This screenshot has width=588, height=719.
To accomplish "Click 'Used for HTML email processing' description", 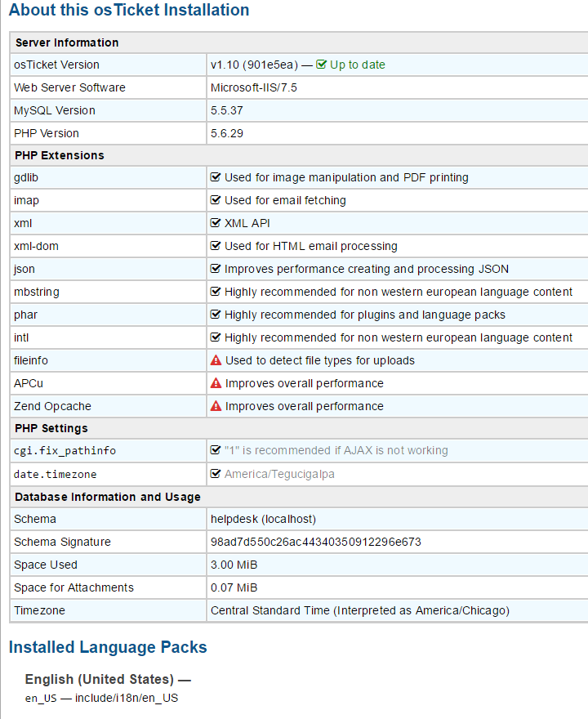I will 310,246.
